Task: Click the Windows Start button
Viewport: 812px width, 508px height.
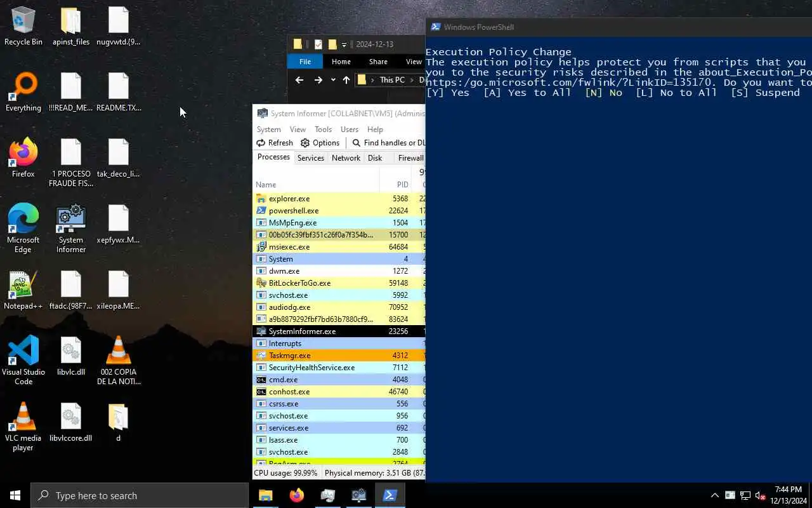Action: pos(15,495)
